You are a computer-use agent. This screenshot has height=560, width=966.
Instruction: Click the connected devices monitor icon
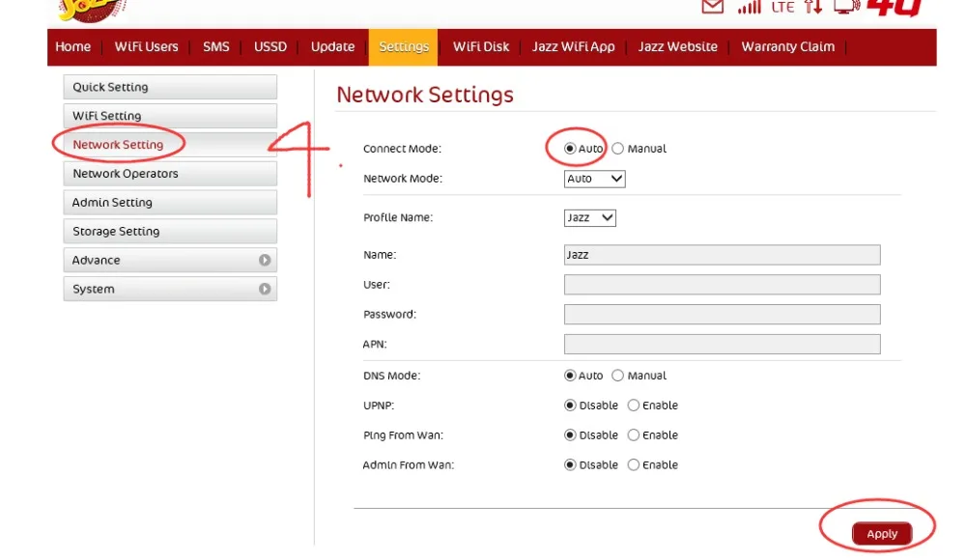[847, 6]
